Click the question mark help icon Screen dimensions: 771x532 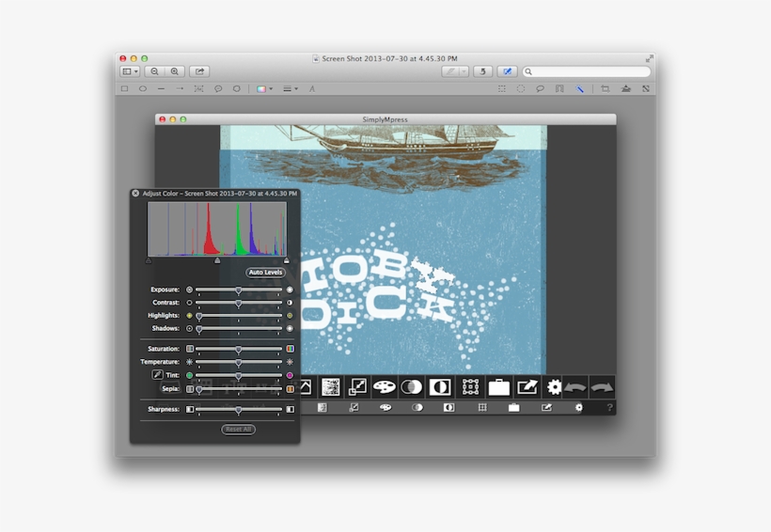pos(609,408)
